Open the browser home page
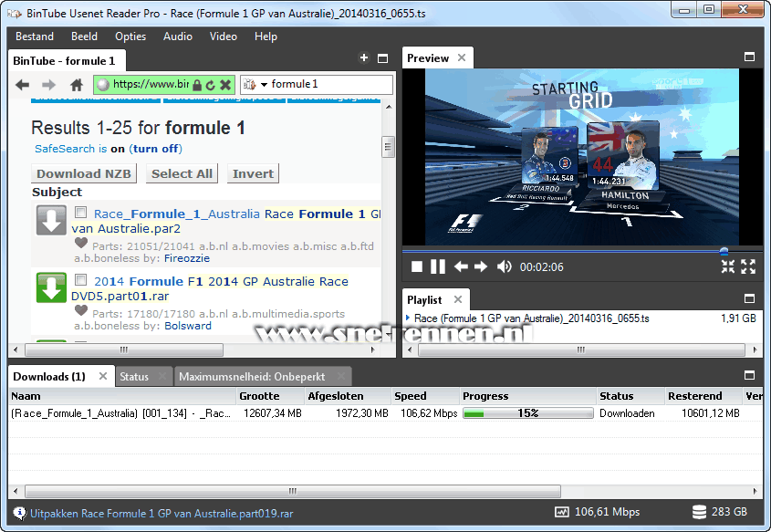The height and width of the screenshot is (532, 771). 77,85
